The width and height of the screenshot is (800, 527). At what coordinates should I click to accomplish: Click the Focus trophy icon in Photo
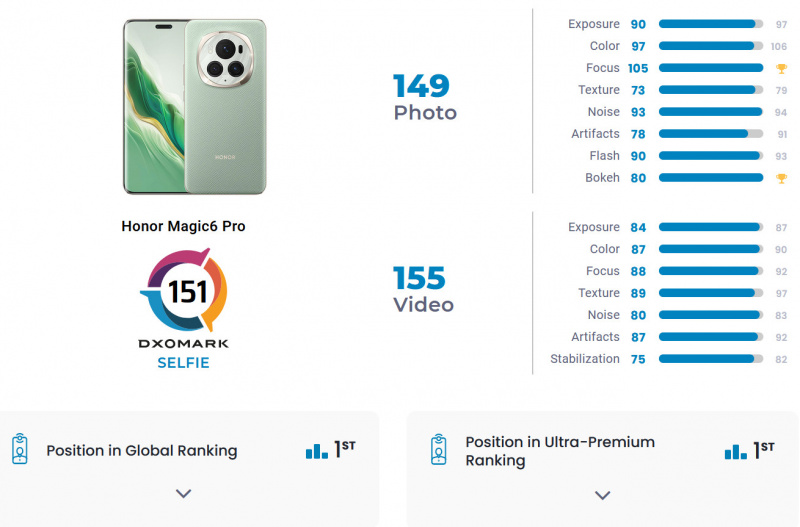pos(781,68)
